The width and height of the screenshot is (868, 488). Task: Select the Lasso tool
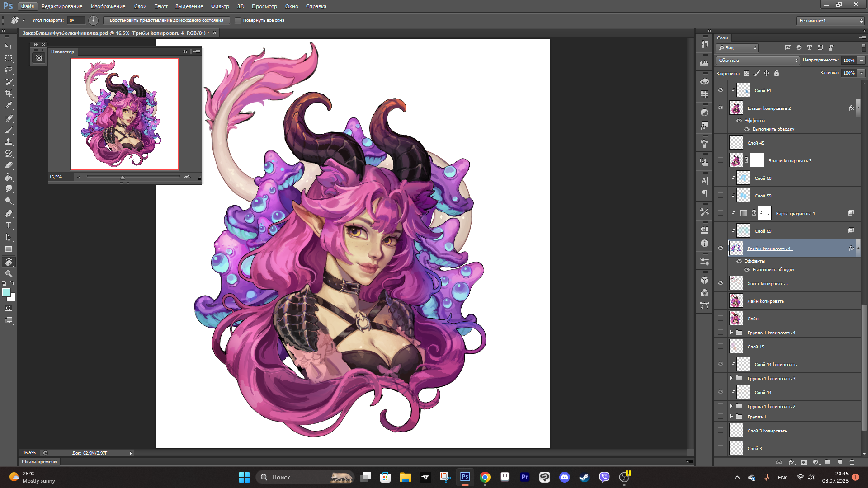coord(9,70)
